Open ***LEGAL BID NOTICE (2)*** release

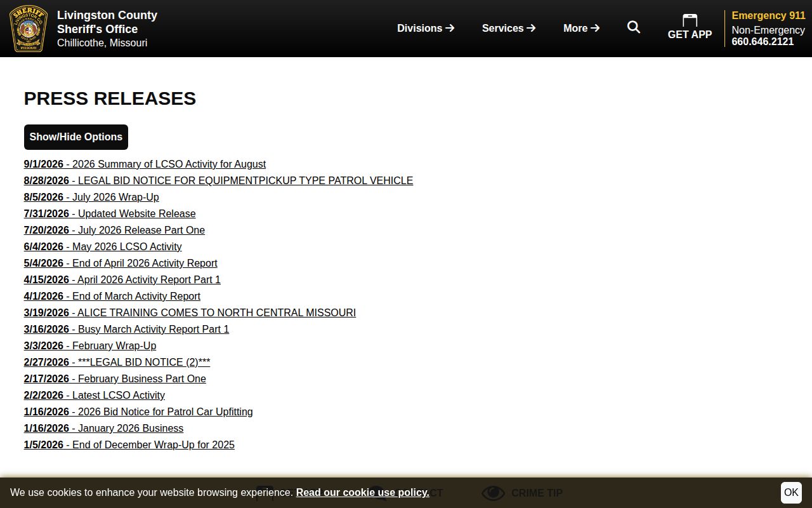(117, 362)
